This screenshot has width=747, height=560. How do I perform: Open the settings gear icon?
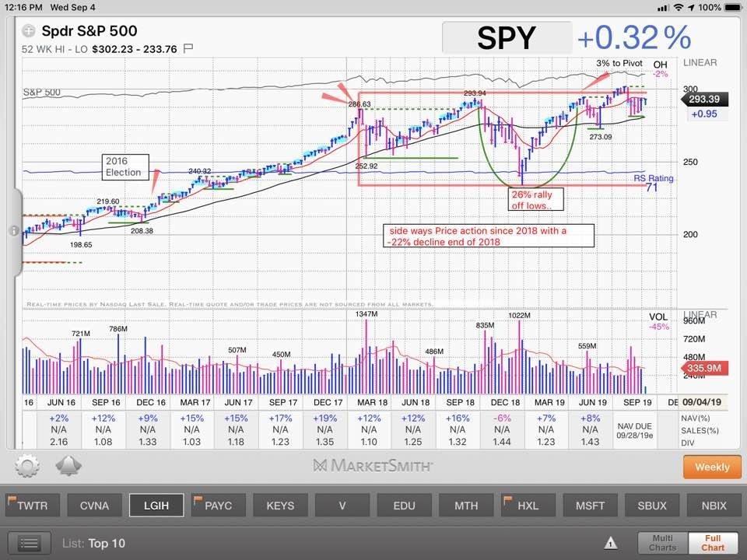coord(26,466)
